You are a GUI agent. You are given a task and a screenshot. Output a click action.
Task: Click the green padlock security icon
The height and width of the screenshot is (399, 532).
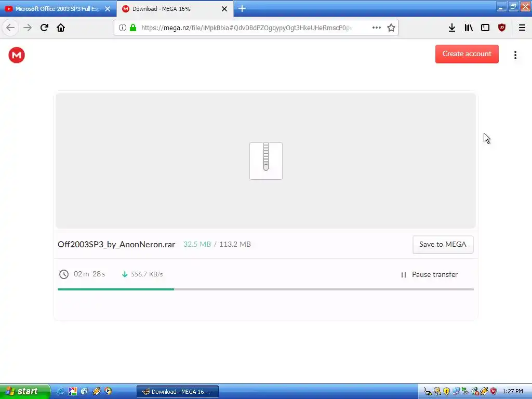133,28
